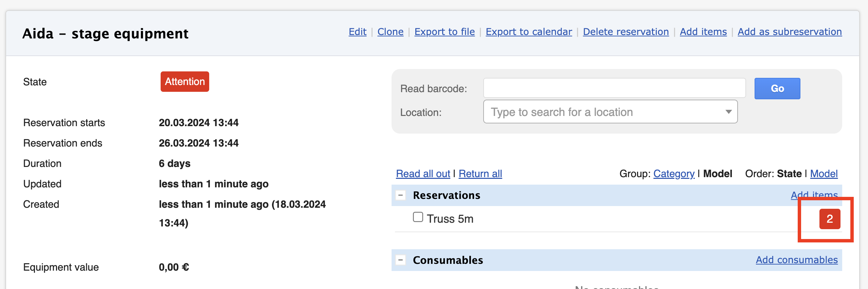
Task: Click Delete reservation link
Action: pos(626,32)
